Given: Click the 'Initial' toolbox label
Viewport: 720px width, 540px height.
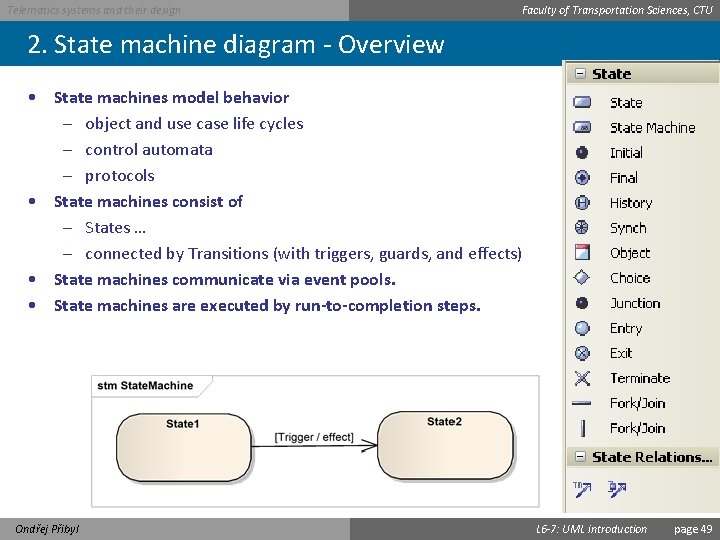Looking at the screenshot, I should click(626, 152).
